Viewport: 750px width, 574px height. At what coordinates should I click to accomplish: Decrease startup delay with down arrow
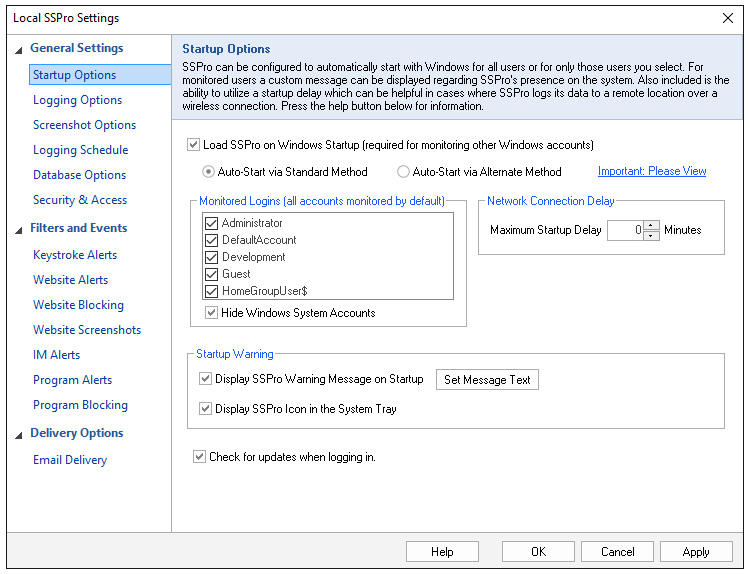[x=651, y=235]
